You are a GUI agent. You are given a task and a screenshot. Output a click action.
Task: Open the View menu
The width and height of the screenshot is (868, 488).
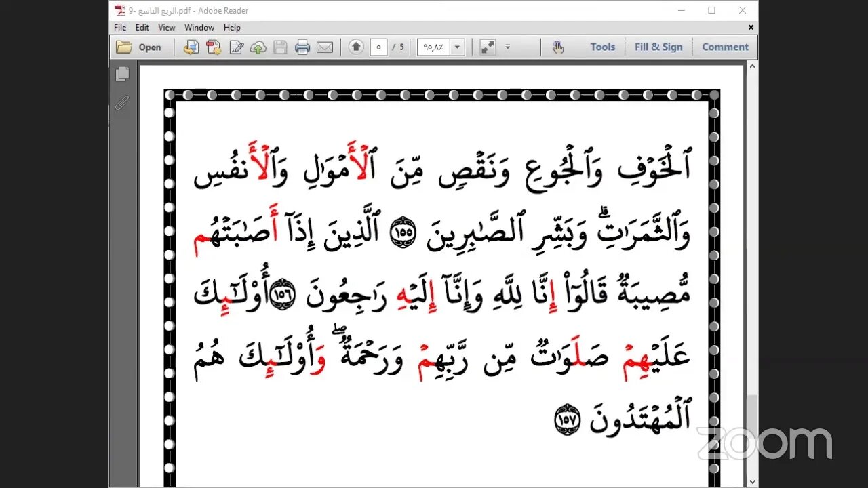167,28
